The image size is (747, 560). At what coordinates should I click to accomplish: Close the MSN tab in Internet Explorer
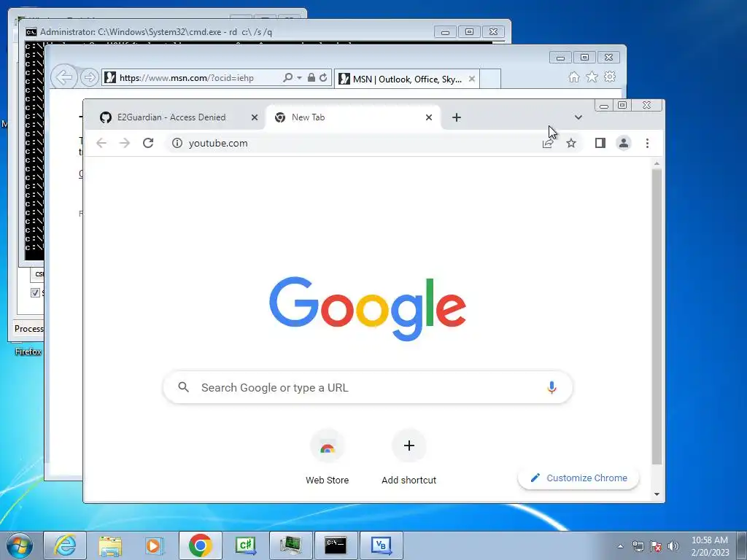pyautogui.click(x=472, y=79)
